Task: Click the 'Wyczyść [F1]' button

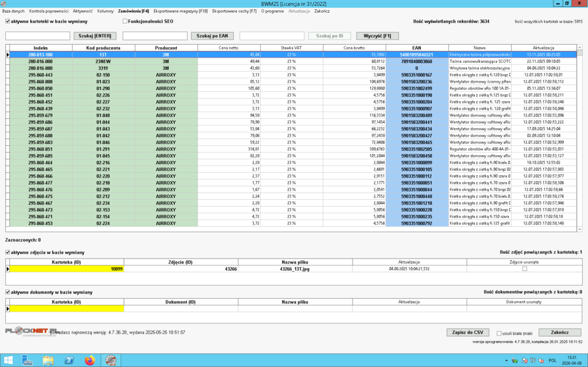Action: [377, 36]
